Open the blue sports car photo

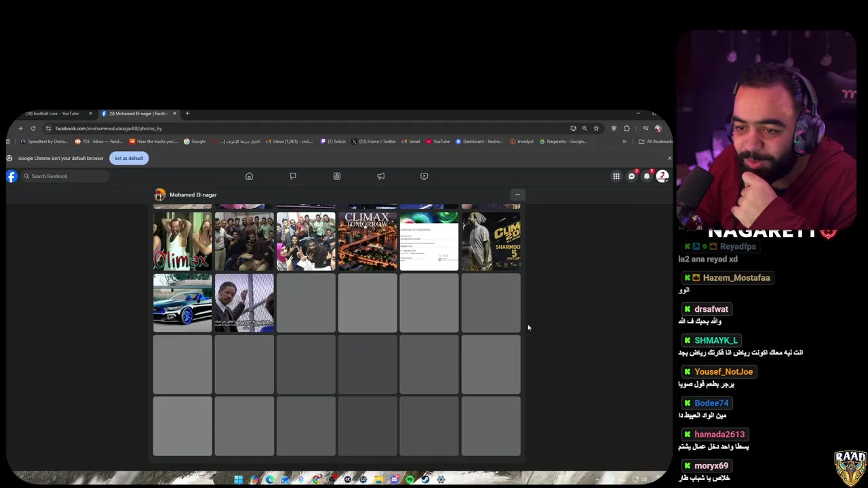point(182,303)
